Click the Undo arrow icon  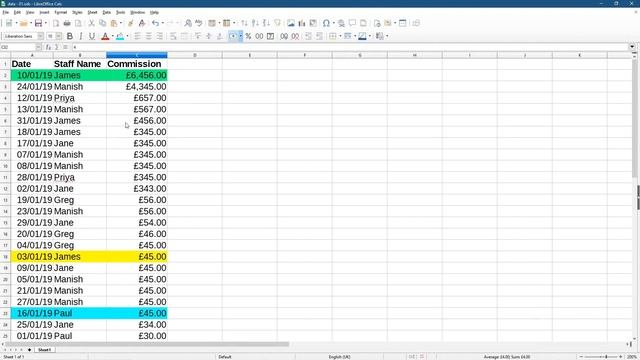coord(155,23)
